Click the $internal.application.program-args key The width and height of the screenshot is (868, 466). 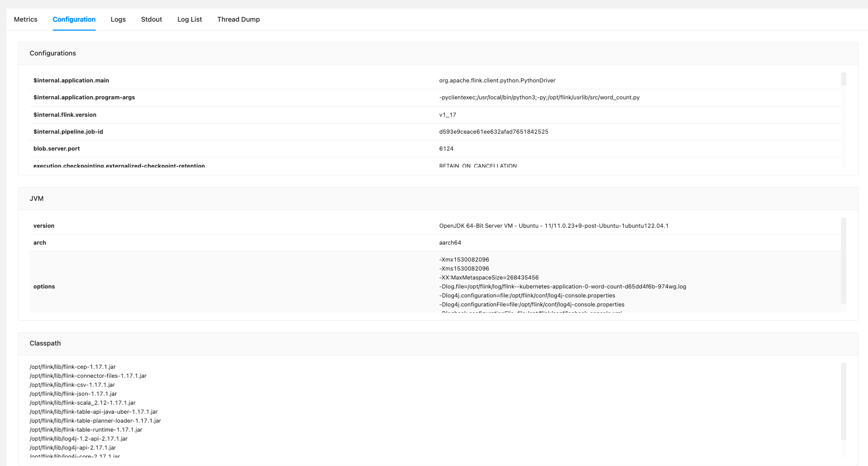click(84, 97)
